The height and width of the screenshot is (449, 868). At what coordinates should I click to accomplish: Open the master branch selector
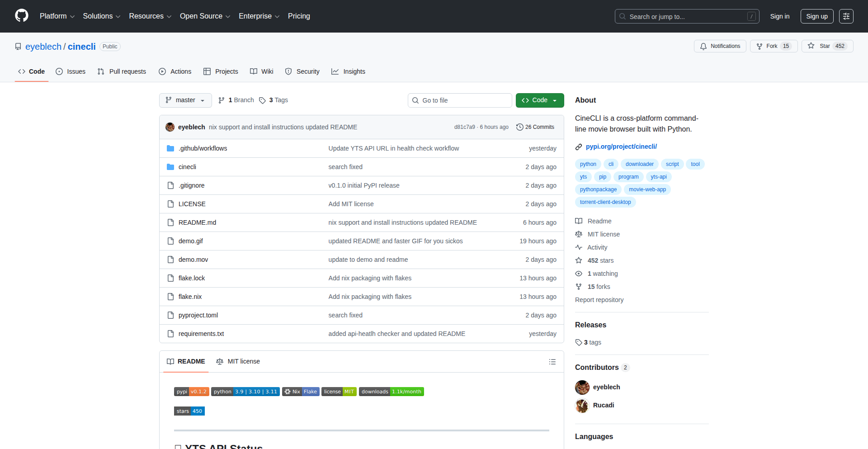(x=185, y=100)
